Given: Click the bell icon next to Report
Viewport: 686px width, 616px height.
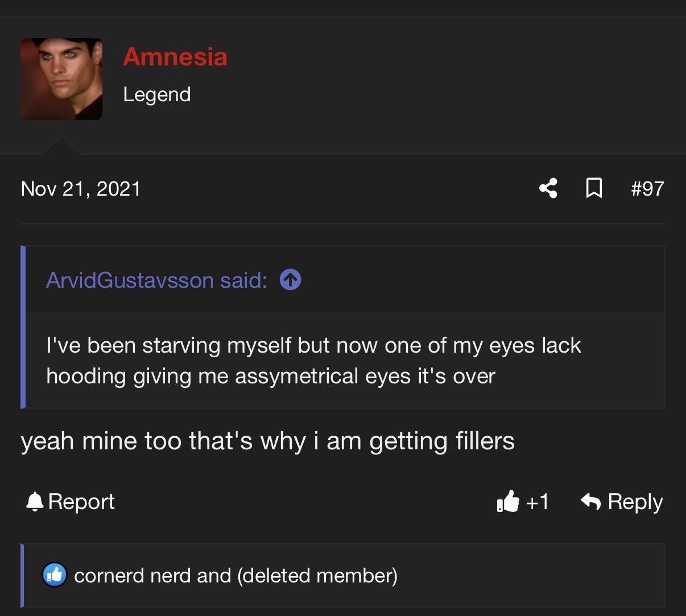Looking at the screenshot, I should pyautogui.click(x=35, y=502).
